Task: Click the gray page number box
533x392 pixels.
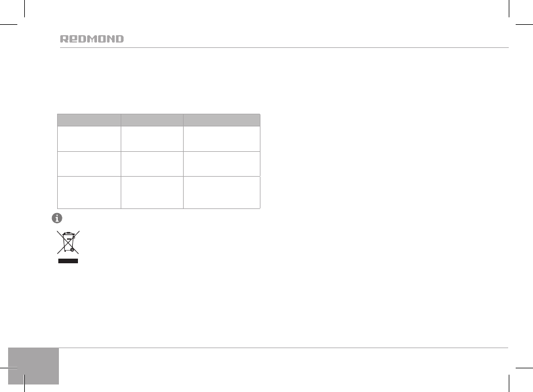Action: (x=33, y=365)
